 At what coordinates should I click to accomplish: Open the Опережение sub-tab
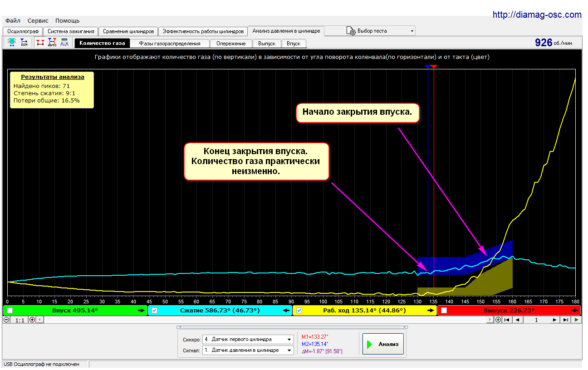point(231,44)
